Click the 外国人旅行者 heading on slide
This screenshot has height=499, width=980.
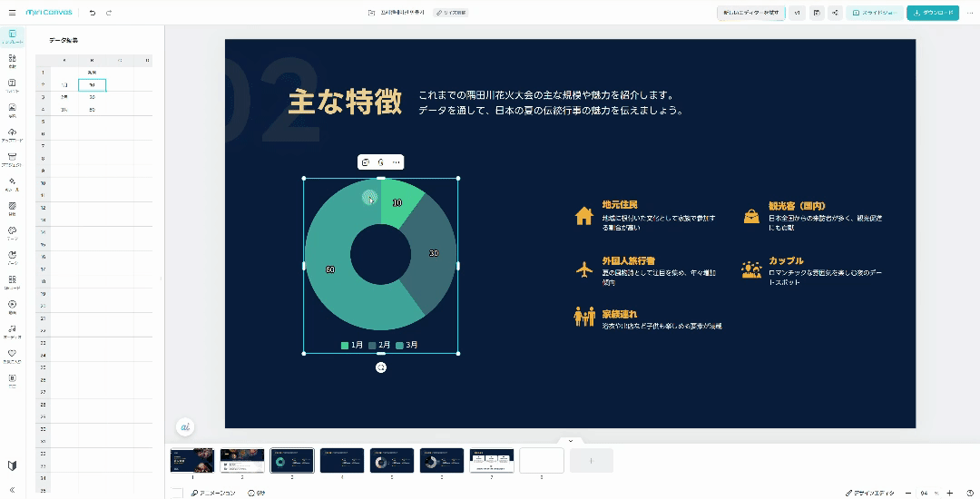(x=628, y=260)
